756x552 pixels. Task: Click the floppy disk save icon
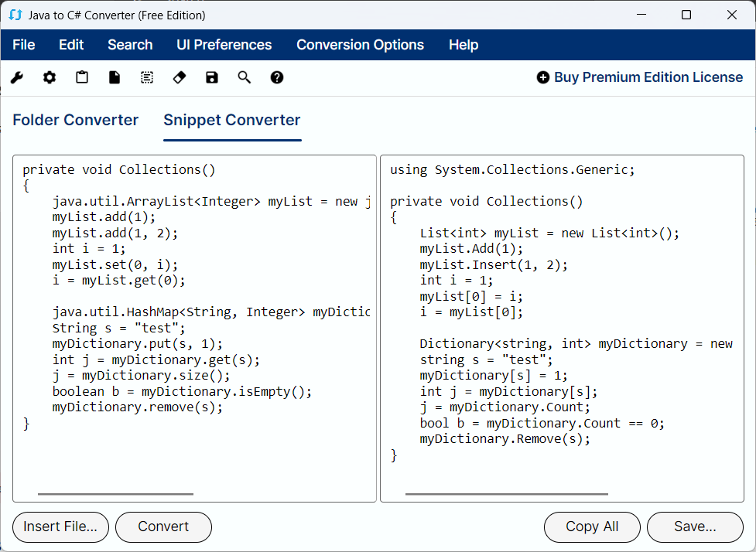click(x=212, y=77)
